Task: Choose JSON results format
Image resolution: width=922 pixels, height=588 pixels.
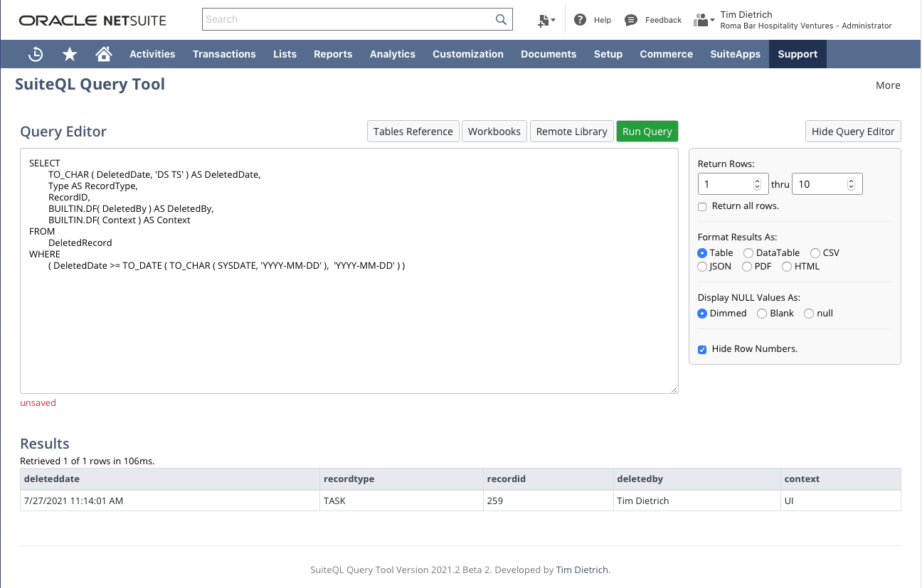Action: pyautogui.click(x=702, y=267)
